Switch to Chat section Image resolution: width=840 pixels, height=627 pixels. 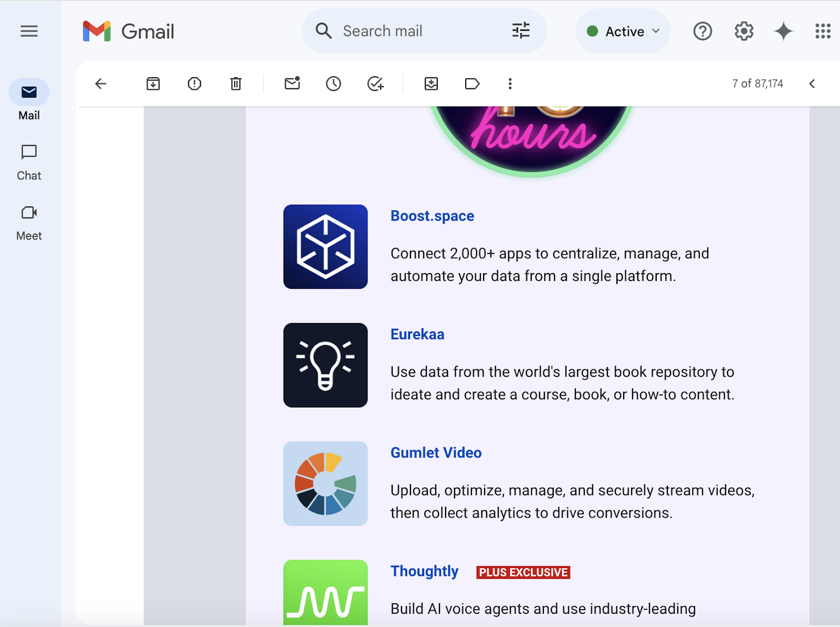(29, 163)
